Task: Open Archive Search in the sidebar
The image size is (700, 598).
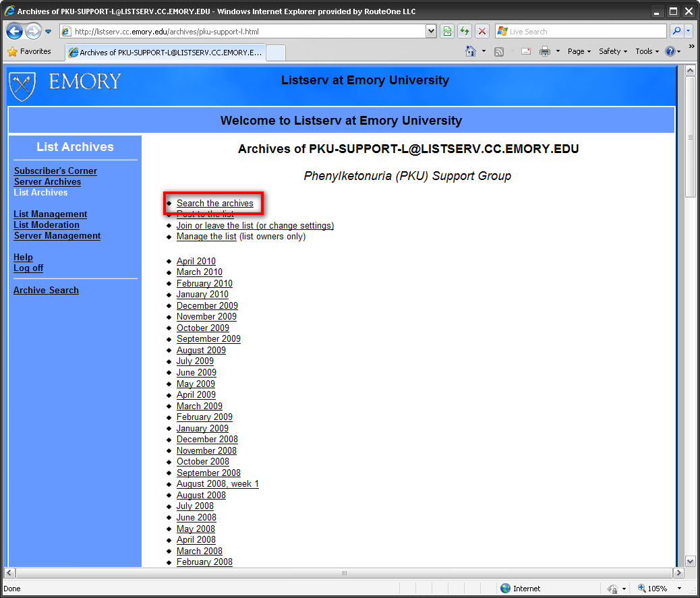Action: click(x=46, y=290)
